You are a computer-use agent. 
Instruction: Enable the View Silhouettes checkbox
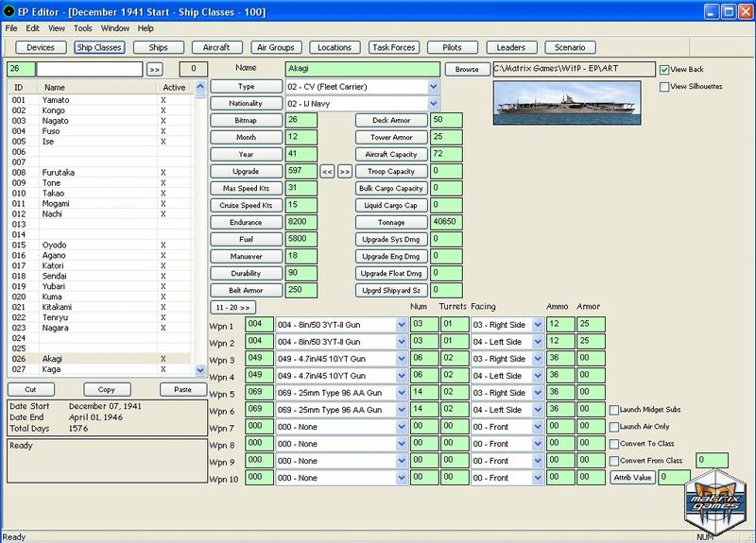coord(665,87)
